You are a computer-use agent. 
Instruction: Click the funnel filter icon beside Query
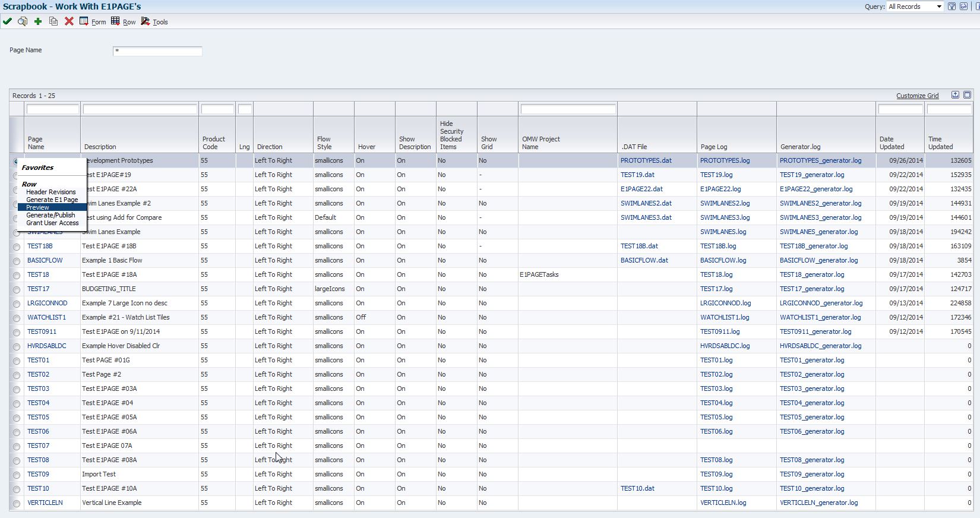(x=951, y=7)
